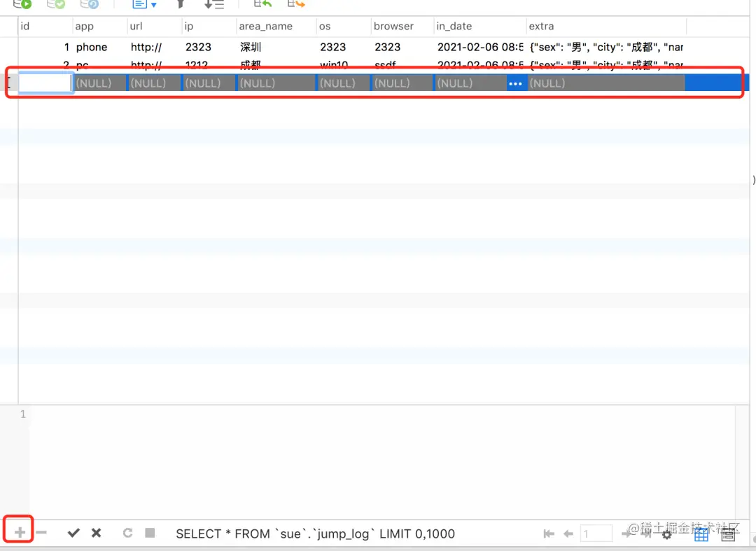Go to the previous page of results

[568, 533]
